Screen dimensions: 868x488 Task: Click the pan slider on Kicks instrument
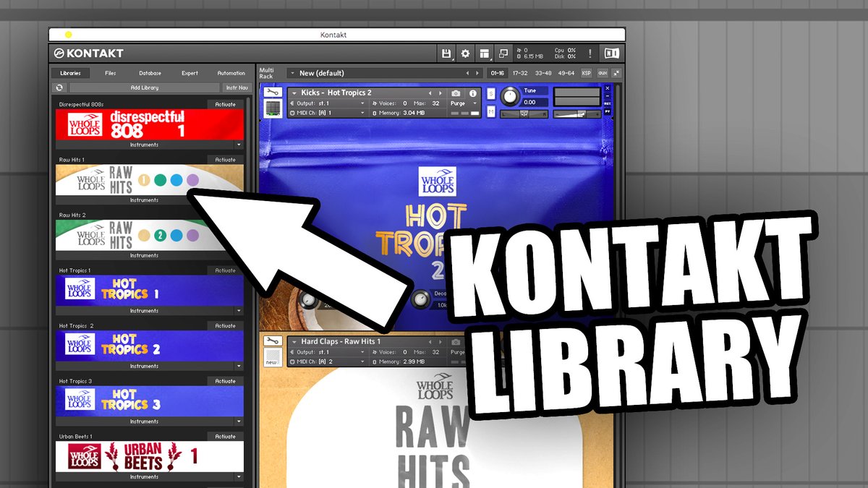[x=524, y=114]
